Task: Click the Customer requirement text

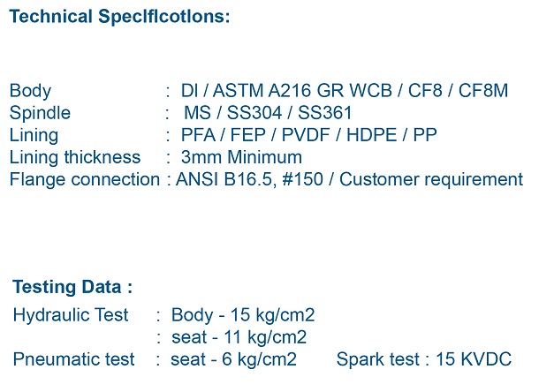Action: [431, 180]
